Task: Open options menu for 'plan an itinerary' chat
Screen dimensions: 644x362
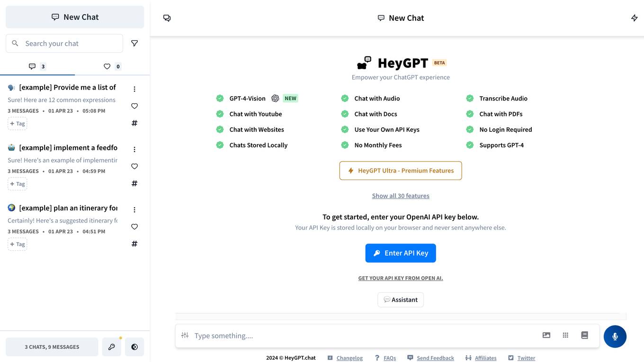Action: pos(134,209)
